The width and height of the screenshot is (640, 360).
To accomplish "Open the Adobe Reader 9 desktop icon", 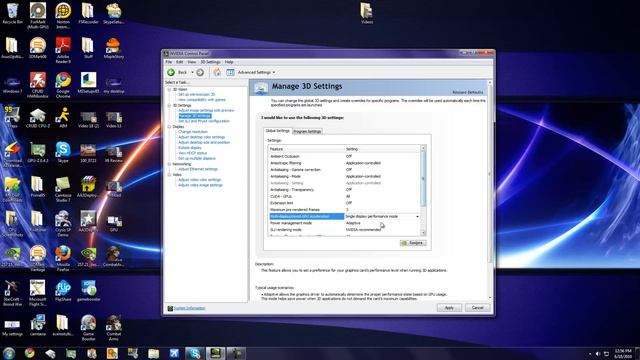I will click(x=63, y=50).
